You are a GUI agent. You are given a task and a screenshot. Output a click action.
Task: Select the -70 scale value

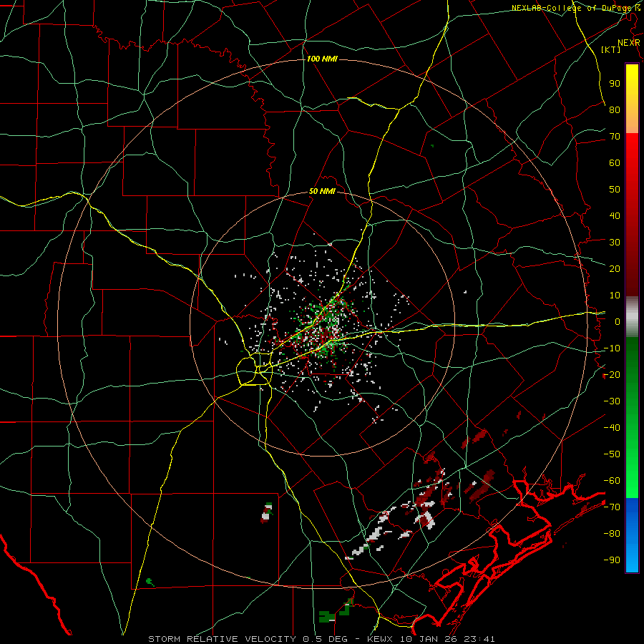[612, 507]
